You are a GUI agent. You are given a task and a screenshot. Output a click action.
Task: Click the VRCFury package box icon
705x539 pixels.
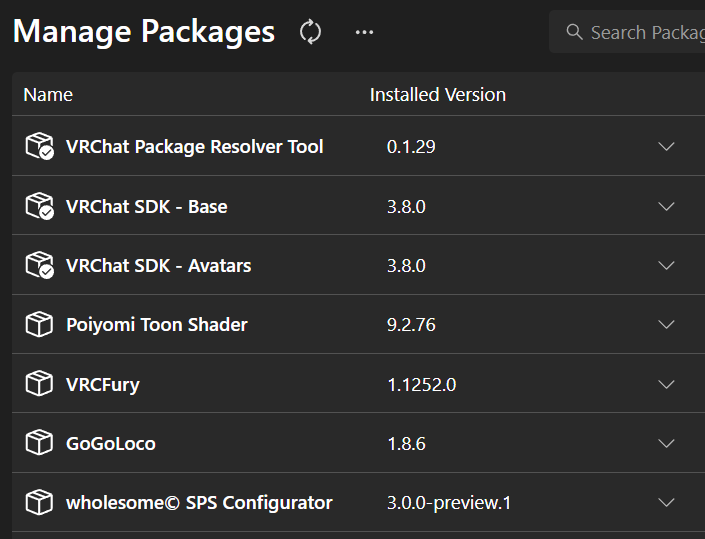point(39,384)
